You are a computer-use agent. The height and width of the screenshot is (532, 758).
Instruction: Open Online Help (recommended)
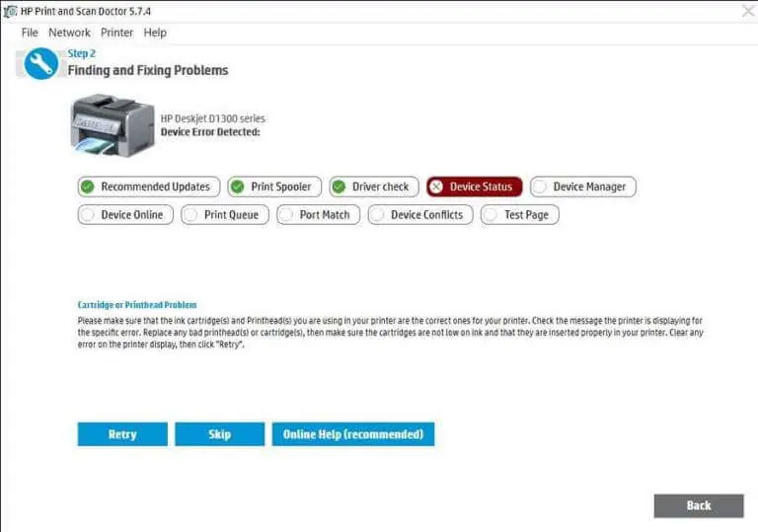click(353, 434)
